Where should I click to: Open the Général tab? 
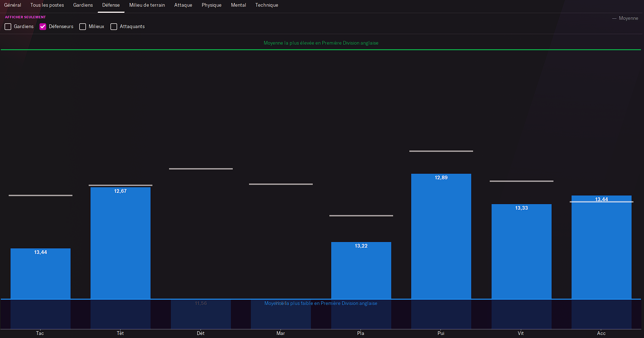pyautogui.click(x=13, y=5)
